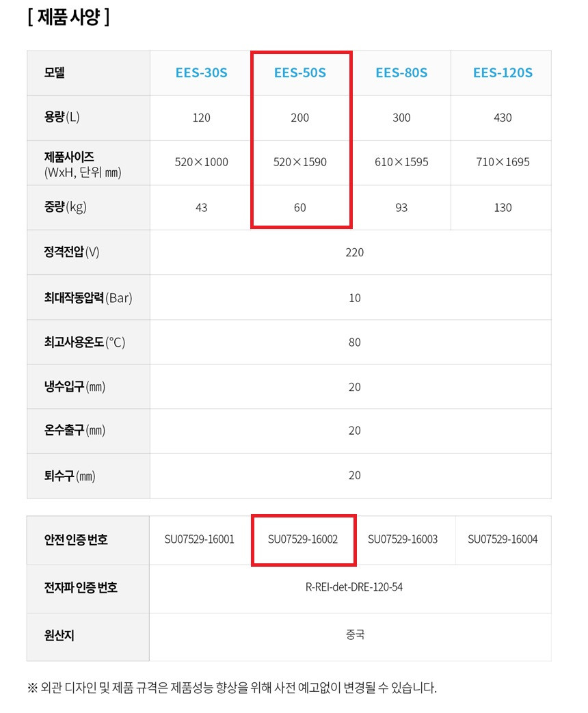
Task: Click the 200 liter capacity cell
Action: point(300,118)
